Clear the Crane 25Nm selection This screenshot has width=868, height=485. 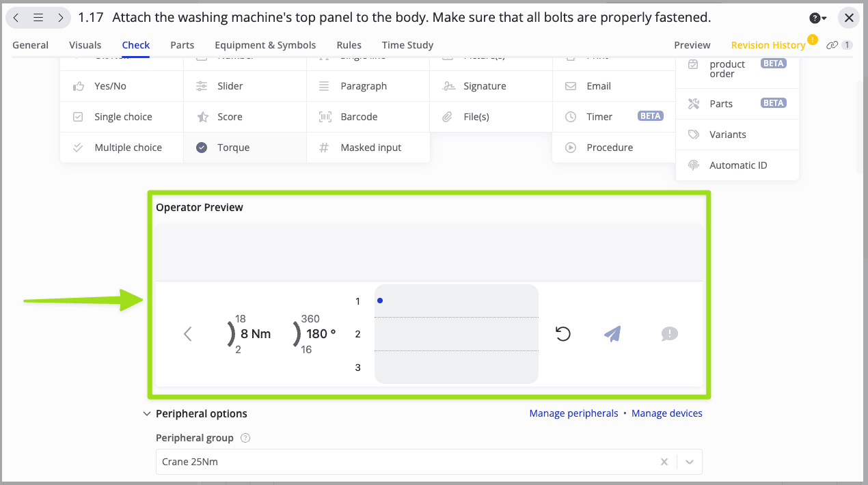[664, 462]
